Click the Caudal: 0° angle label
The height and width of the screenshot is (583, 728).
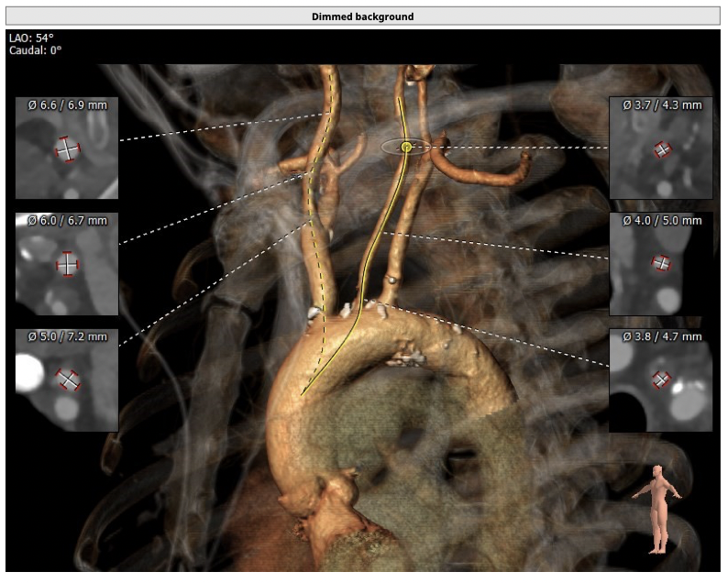[x=35, y=50]
